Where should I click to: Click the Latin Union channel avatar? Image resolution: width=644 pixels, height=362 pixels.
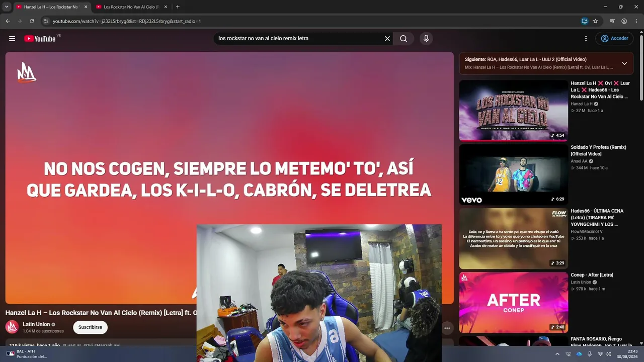(x=12, y=327)
